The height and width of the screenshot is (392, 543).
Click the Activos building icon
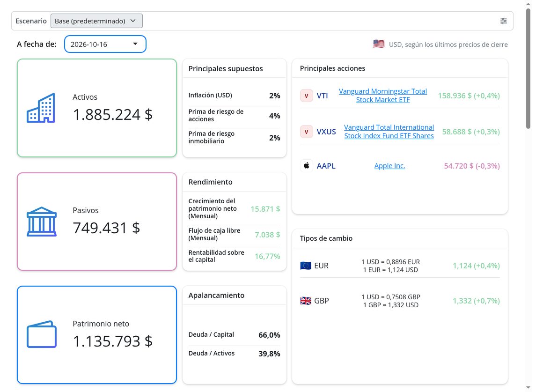click(41, 108)
